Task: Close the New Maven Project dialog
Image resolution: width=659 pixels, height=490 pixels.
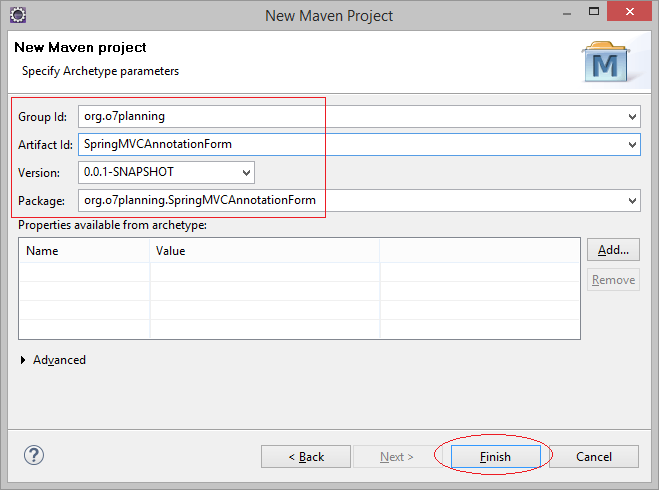Action: 629,11
